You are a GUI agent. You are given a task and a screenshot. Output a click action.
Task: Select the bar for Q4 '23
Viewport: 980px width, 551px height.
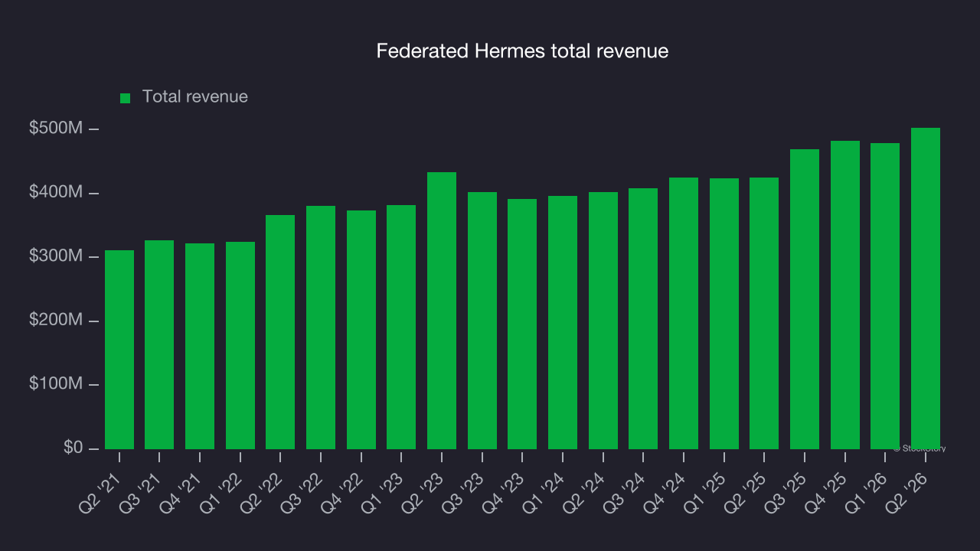tap(522, 324)
